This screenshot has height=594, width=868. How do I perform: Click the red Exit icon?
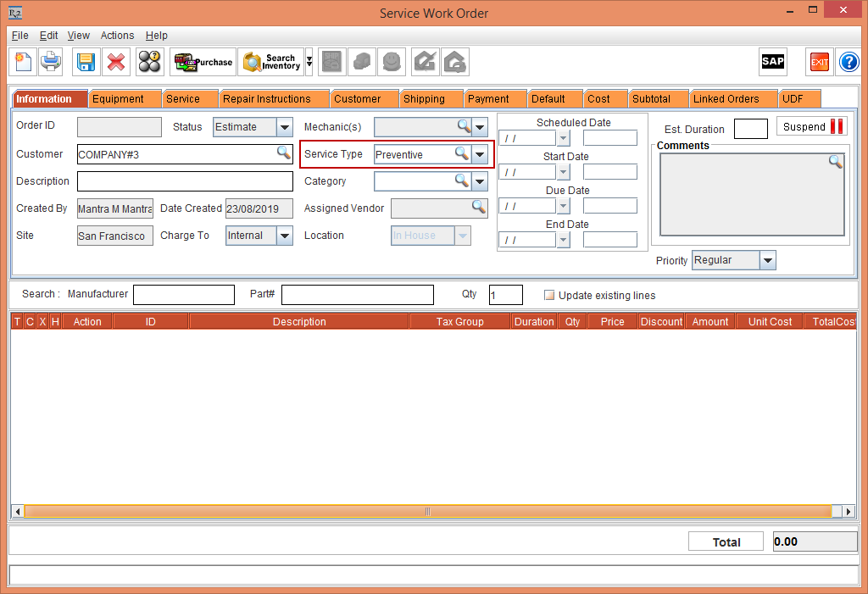pyautogui.click(x=820, y=62)
